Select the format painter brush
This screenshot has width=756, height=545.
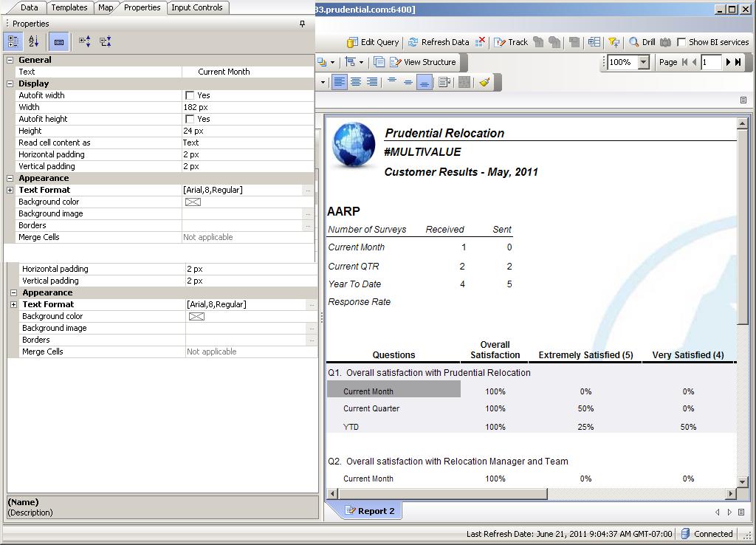pos(484,82)
